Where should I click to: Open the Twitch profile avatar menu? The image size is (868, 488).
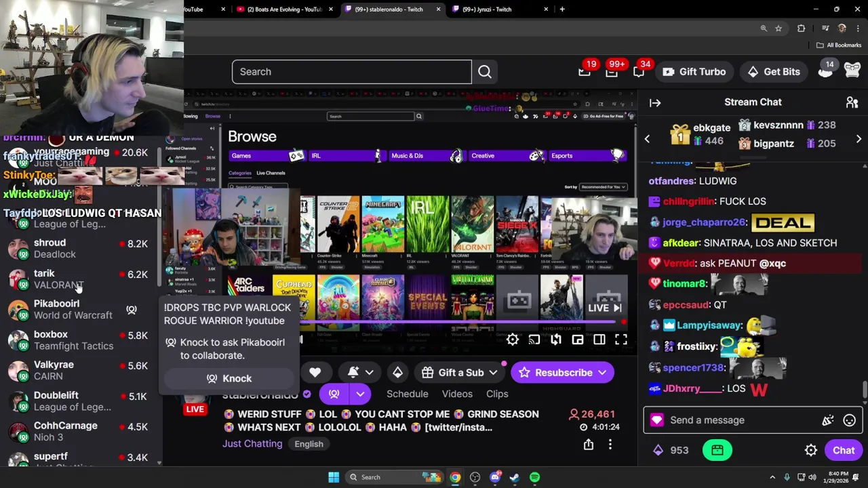point(852,71)
